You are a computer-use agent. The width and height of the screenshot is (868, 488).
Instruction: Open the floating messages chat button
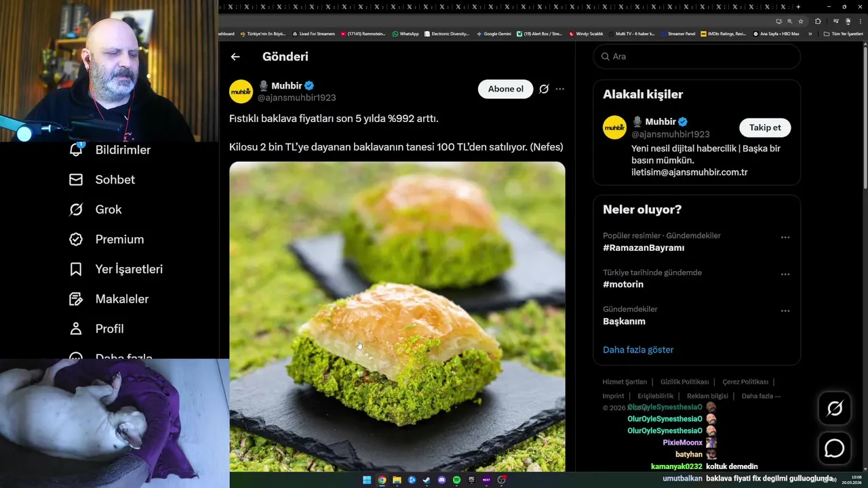click(835, 448)
